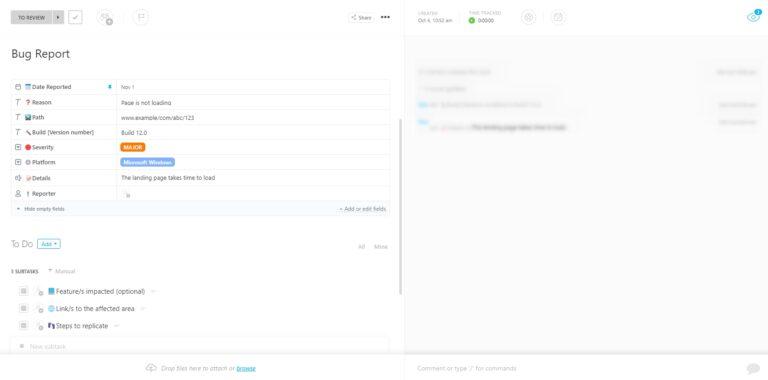Screen dimensions: 768x380
Task: Edit the Nov 1 date value
Action: point(127,87)
